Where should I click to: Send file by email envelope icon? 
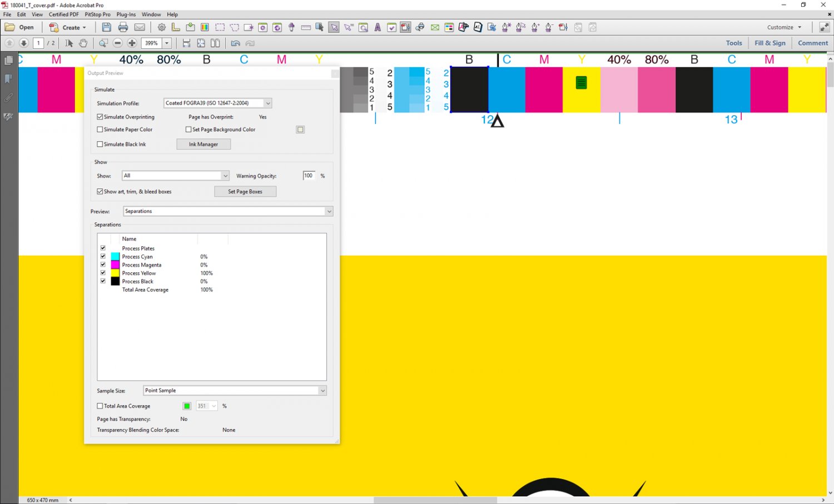[x=140, y=27]
